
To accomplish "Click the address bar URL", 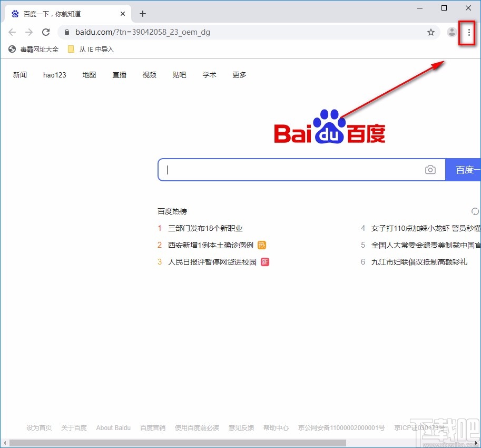I will [143, 32].
